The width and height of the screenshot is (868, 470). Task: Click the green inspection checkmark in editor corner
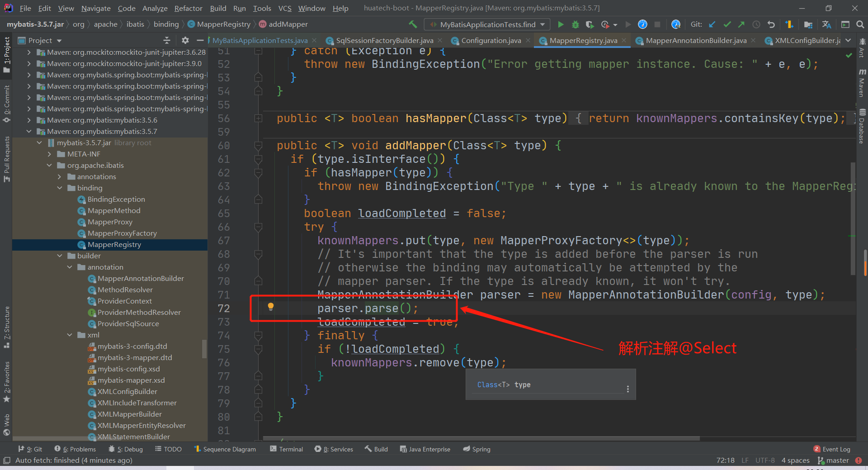(849, 55)
